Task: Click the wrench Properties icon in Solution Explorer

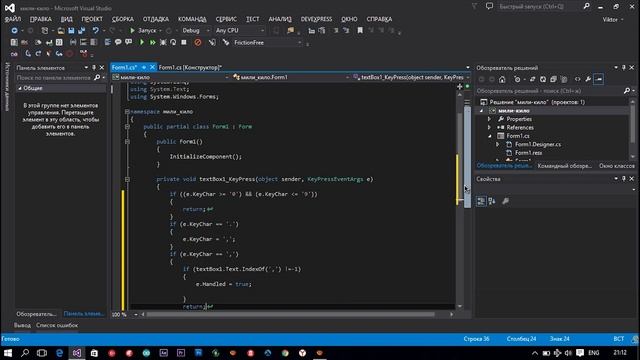Action: coord(588,80)
